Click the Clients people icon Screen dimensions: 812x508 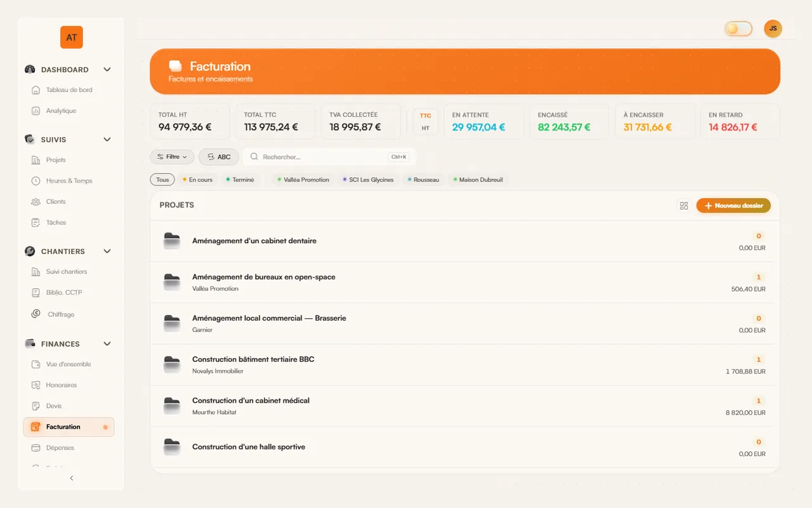tap(36, 202)
